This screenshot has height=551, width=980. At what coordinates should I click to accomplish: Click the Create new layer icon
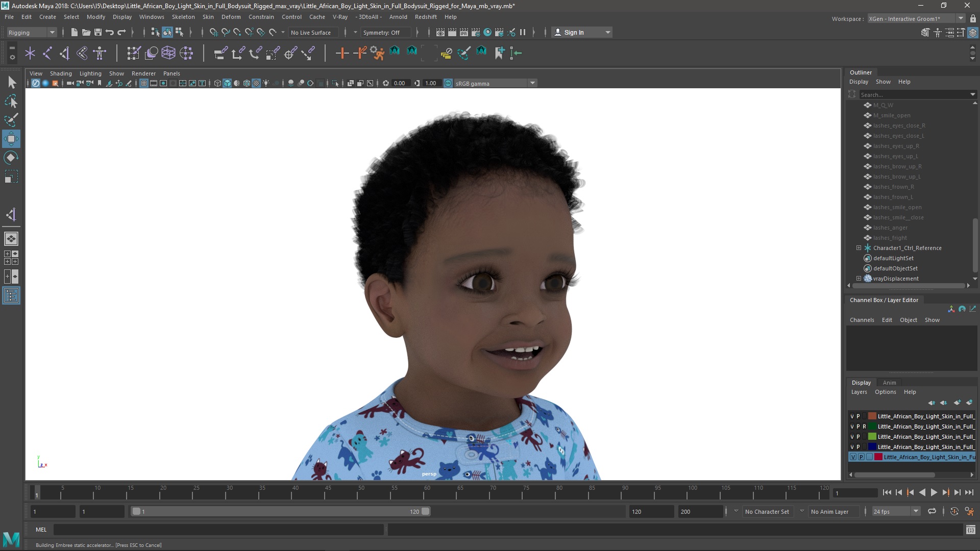[957, 403]
